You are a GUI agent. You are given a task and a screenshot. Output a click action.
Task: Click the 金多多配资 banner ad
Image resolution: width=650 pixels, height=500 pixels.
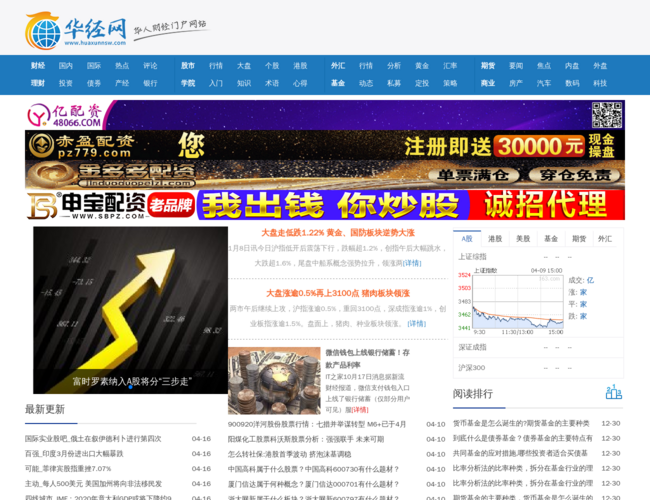point(325,175)
